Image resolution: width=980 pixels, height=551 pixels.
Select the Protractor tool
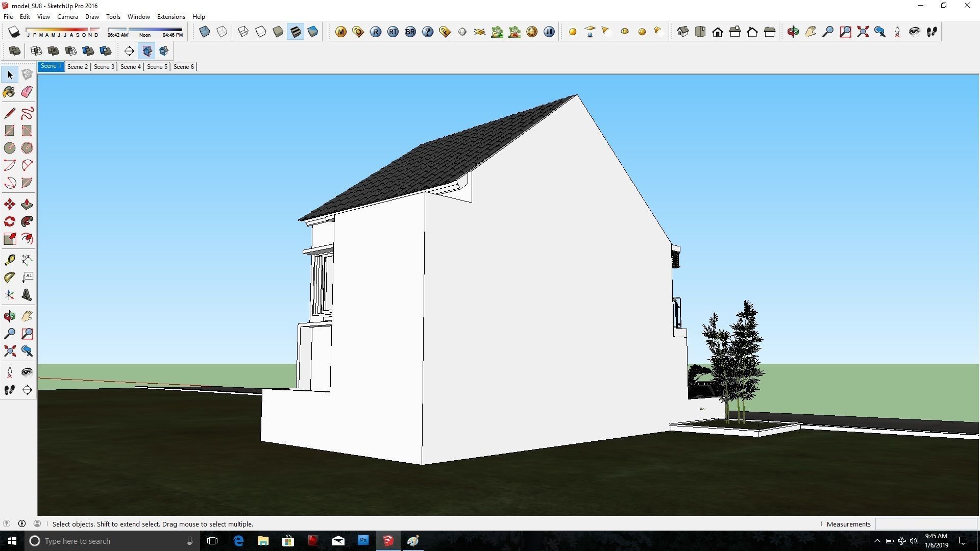pos(9,278)
